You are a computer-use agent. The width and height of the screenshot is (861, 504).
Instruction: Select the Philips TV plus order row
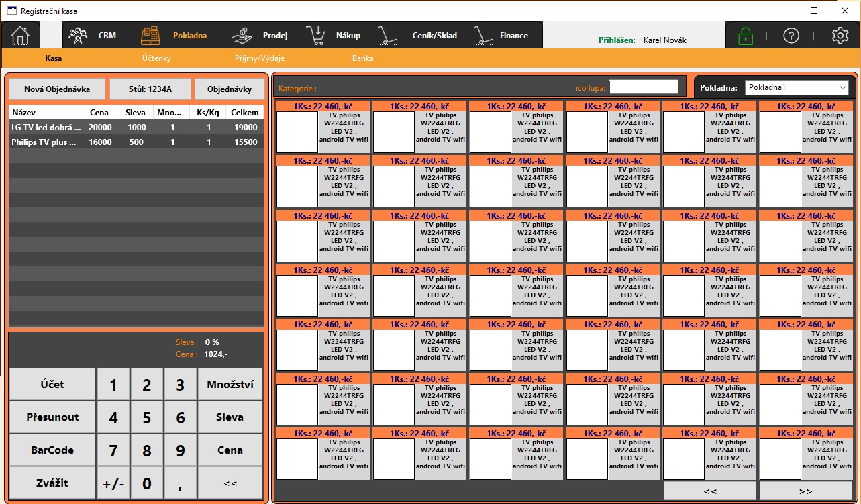tap(136, 142)
